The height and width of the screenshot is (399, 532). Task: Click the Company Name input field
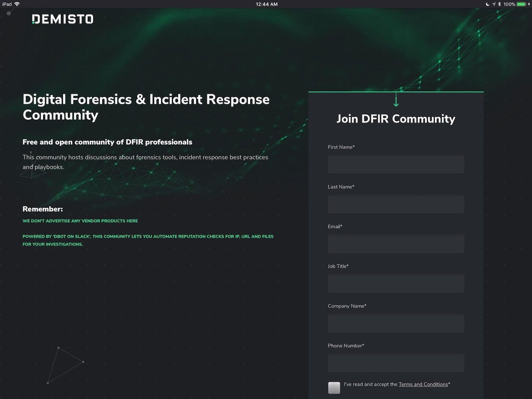(x=396, y=323)
